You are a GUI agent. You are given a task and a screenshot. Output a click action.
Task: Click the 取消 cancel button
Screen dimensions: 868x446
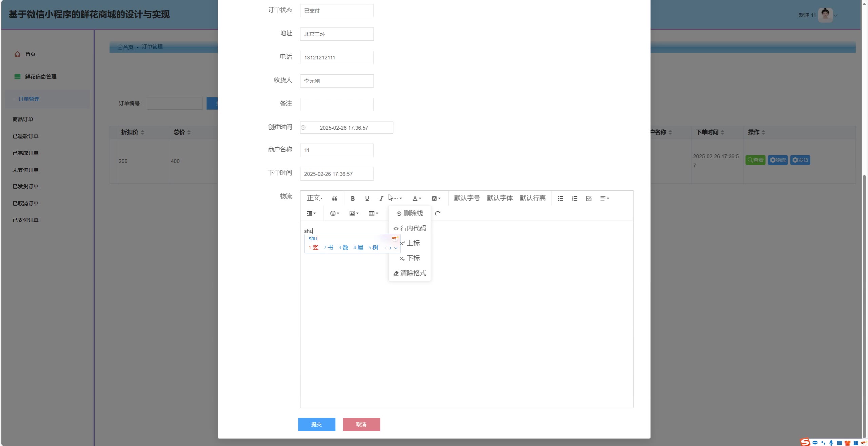click(x=361, y=424)
